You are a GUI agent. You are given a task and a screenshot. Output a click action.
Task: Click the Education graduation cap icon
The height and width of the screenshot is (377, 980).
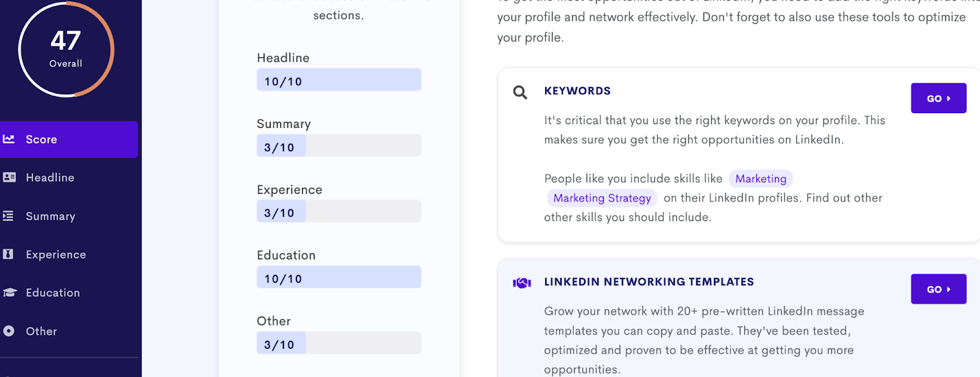click(9, 293)
